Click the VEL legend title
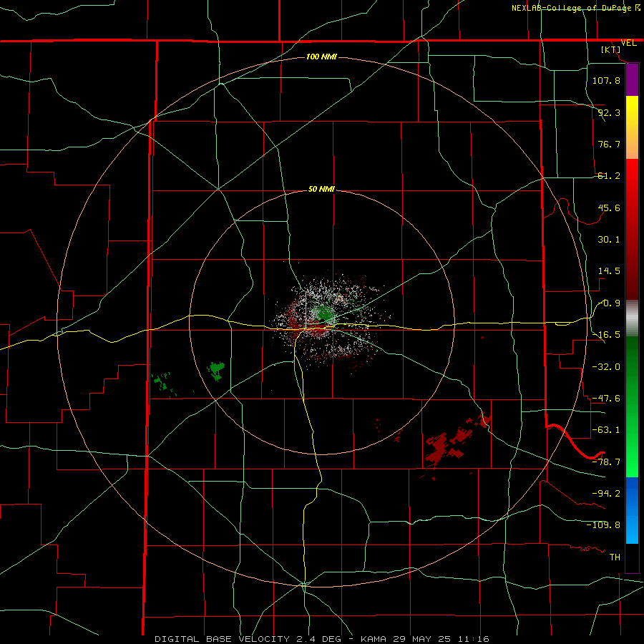Viewport: 644px width, 644px height. click(x=628, y=43)
